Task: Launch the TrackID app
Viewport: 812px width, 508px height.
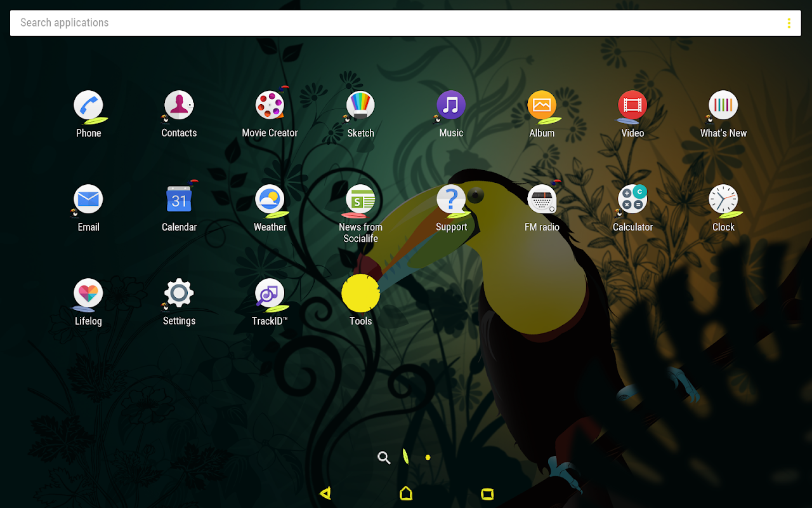Action: click(270, 294)
